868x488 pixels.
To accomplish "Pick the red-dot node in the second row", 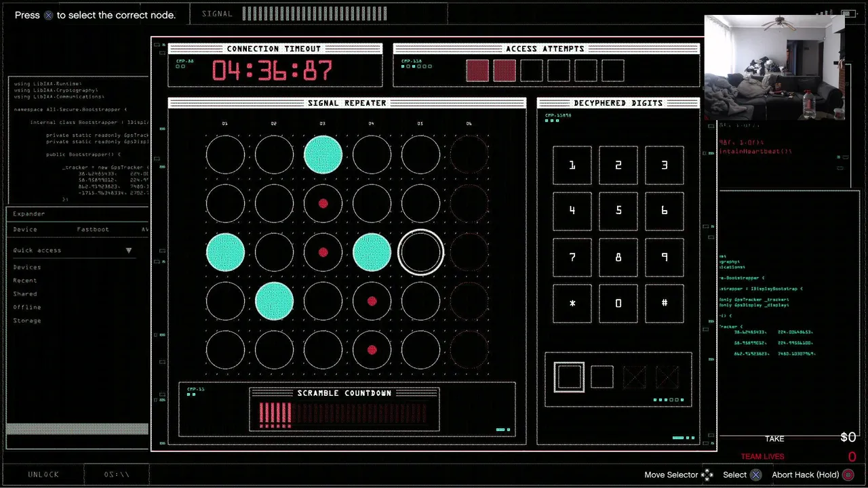I will tap(323, 203).
